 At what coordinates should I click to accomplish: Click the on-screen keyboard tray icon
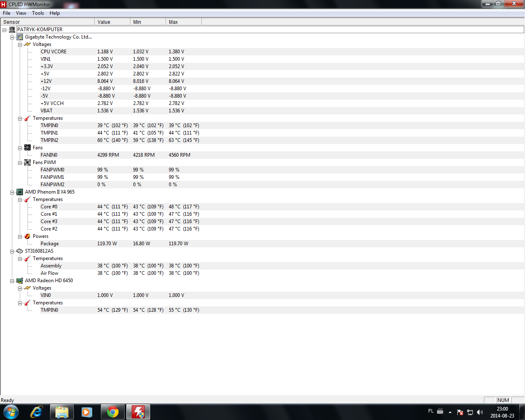440,411
